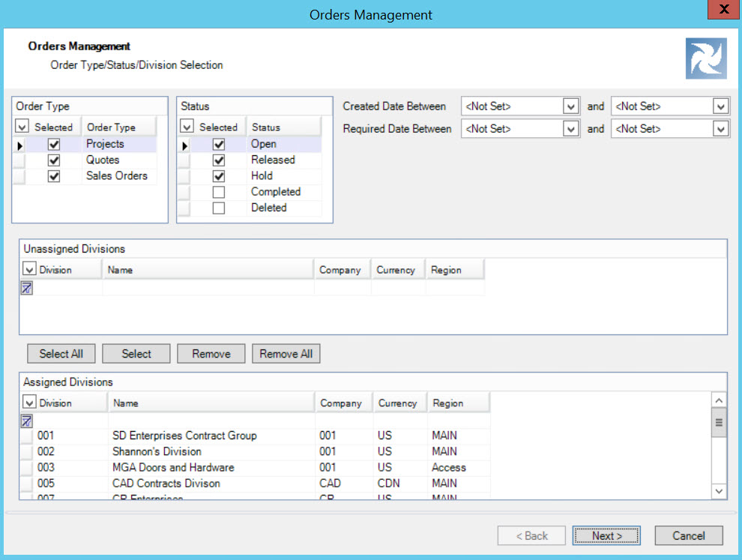Sort Assigned Divisions by Company column
Image resolution: width=742 pixels, height=560 pixels.
343,403
